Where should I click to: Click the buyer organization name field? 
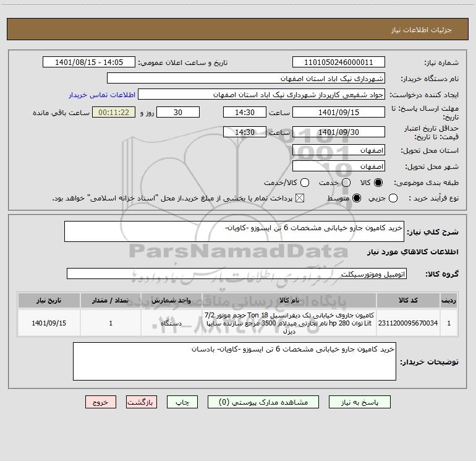pyautogui.click(x=246, y=78)
